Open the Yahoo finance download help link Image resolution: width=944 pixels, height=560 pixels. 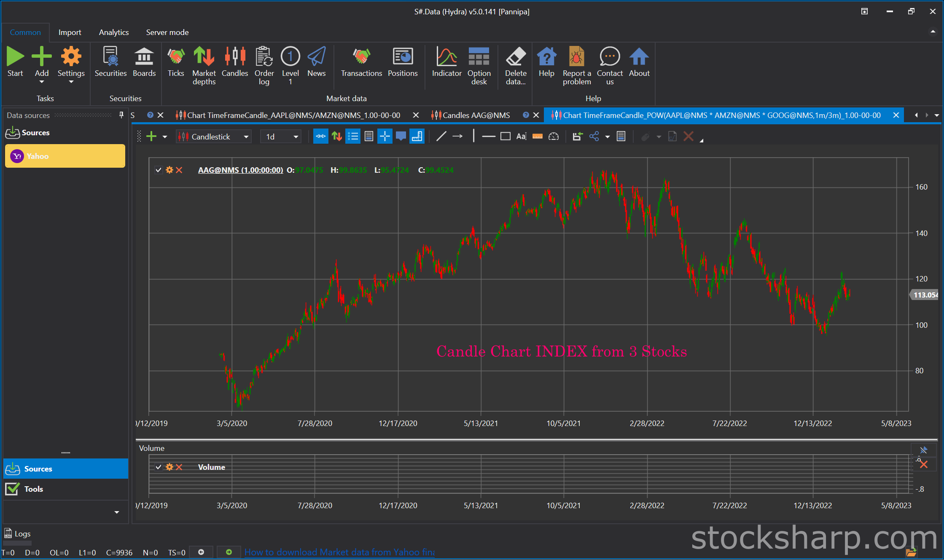[x=339, y=552]
